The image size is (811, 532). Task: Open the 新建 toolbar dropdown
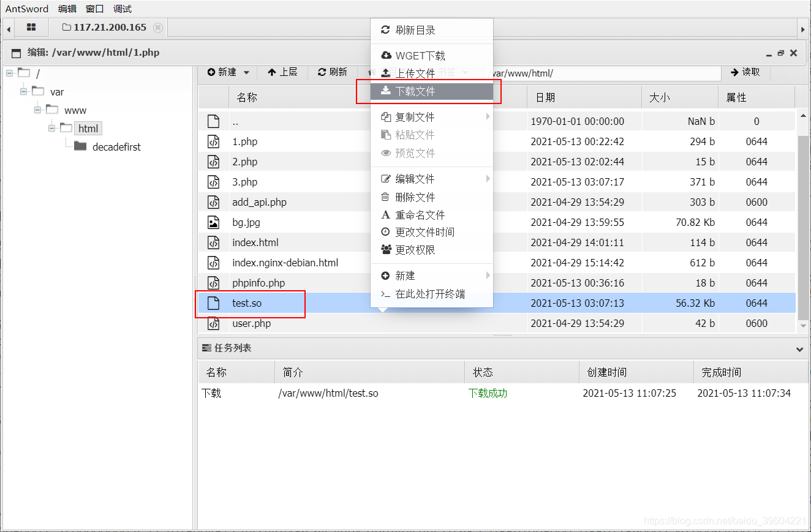(228, 72)
